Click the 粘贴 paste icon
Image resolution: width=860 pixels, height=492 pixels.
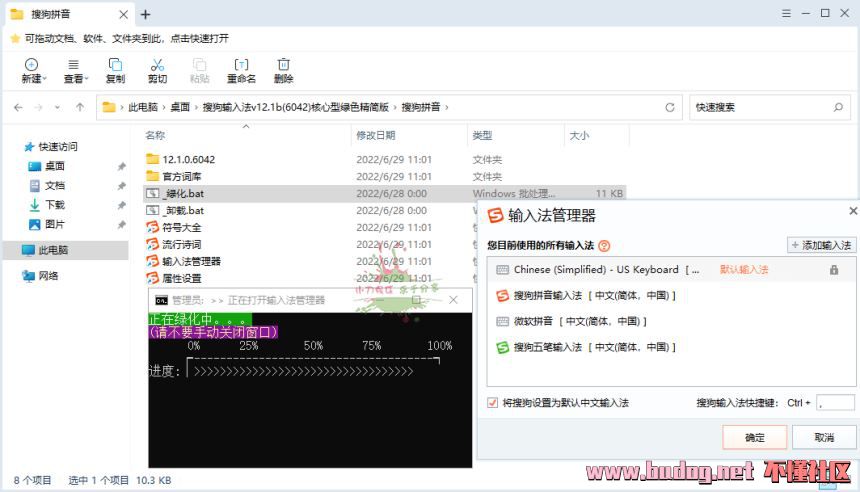200,65
